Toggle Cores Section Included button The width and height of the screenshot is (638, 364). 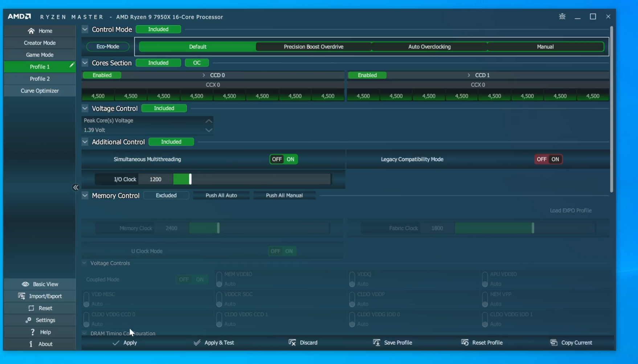tap(158, 63)
